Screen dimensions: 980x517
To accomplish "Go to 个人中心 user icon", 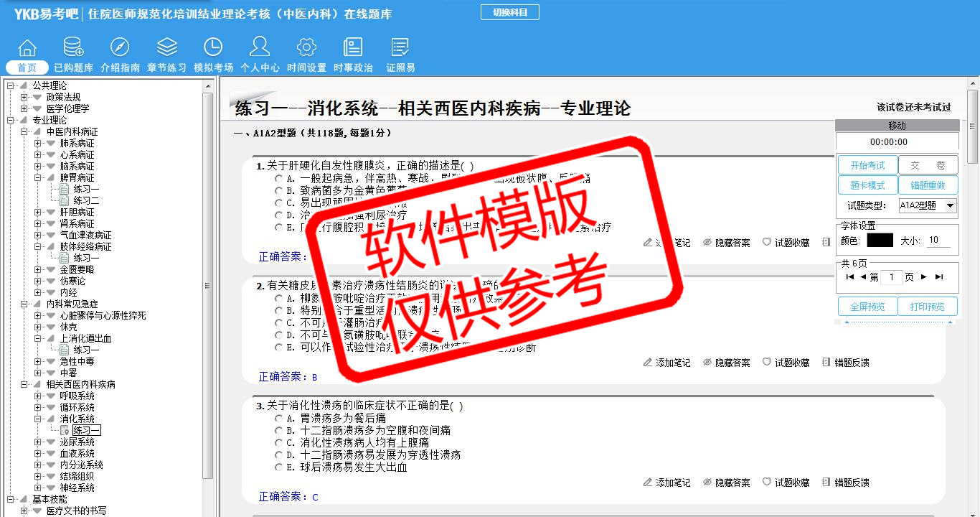I will coord(260,48).
